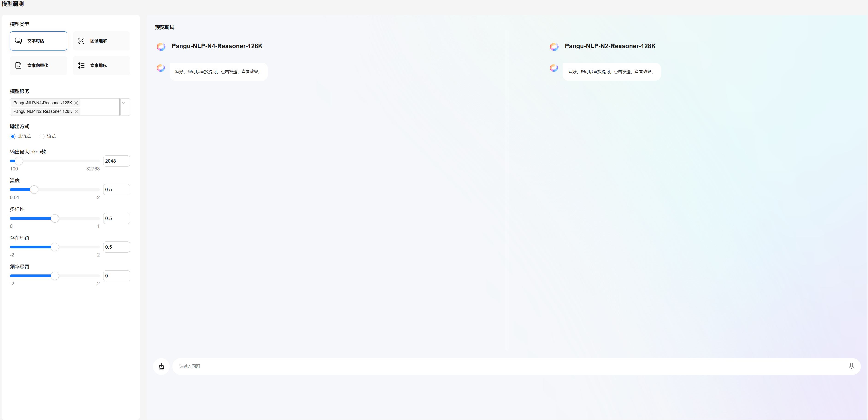The height and width of the screenshot is (420, 868).
Task: Click the avatar beside N4 greeting message
Action: point(161,68)
